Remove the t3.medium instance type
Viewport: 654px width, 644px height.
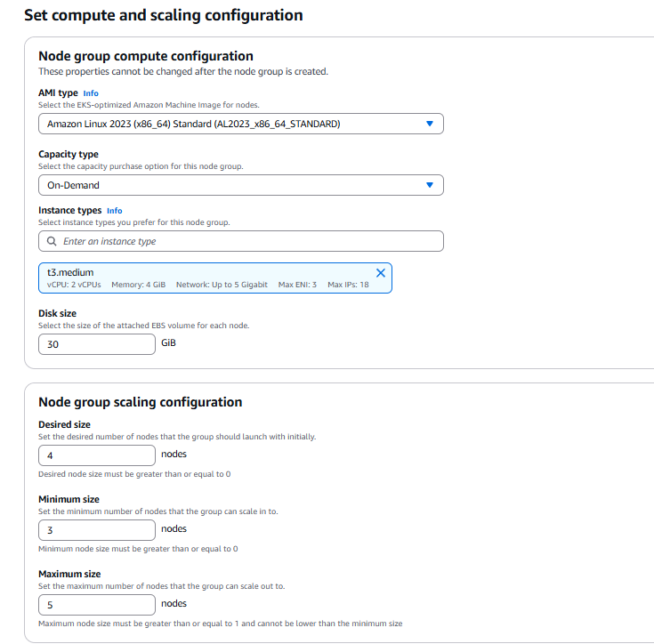tap(381, 272)
